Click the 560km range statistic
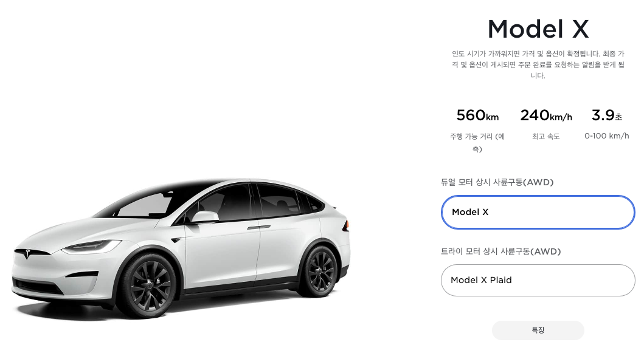This screenshot has width=644, height=359. pyautogui.click(x=477, y=115)
